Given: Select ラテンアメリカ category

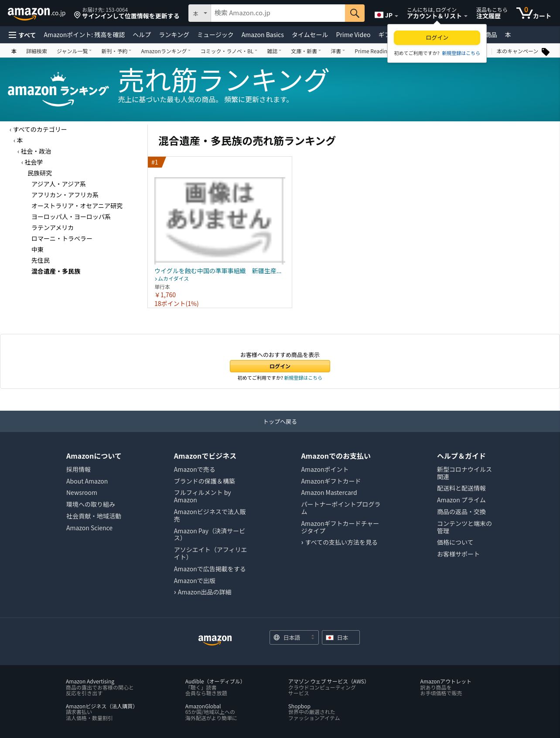Looking at the screenshot, I should pyautogui.click(x=52, y=228).
